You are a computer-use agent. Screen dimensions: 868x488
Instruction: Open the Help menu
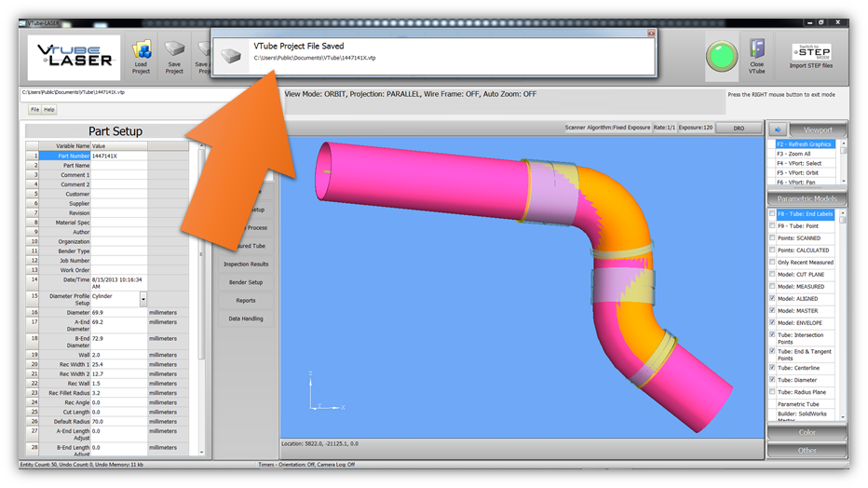coord(49,110)
